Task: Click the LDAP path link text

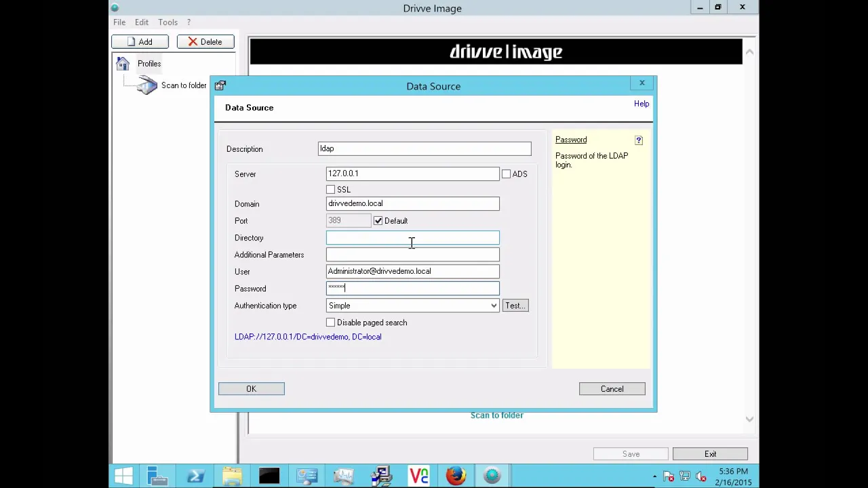Action: tap(308, 337)
